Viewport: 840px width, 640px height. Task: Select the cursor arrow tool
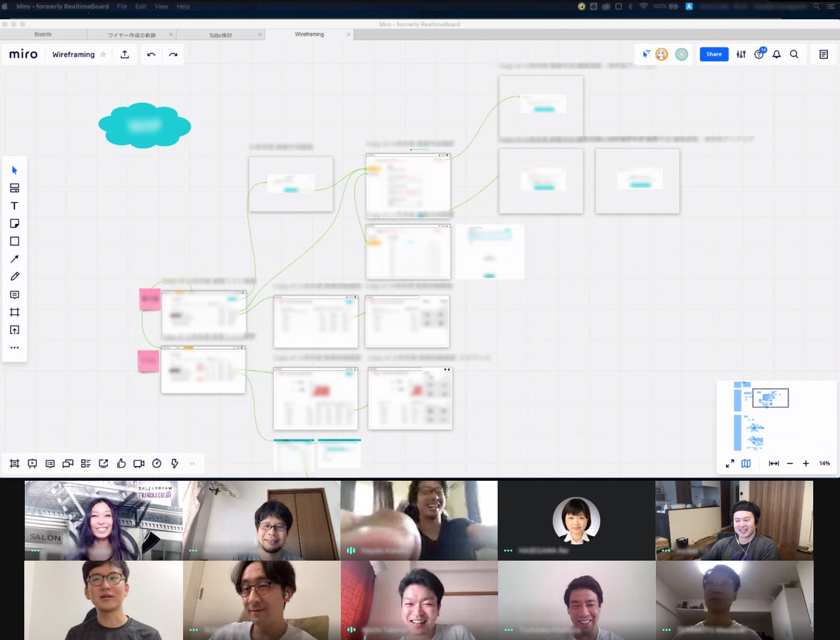click(x=15, y=170)
